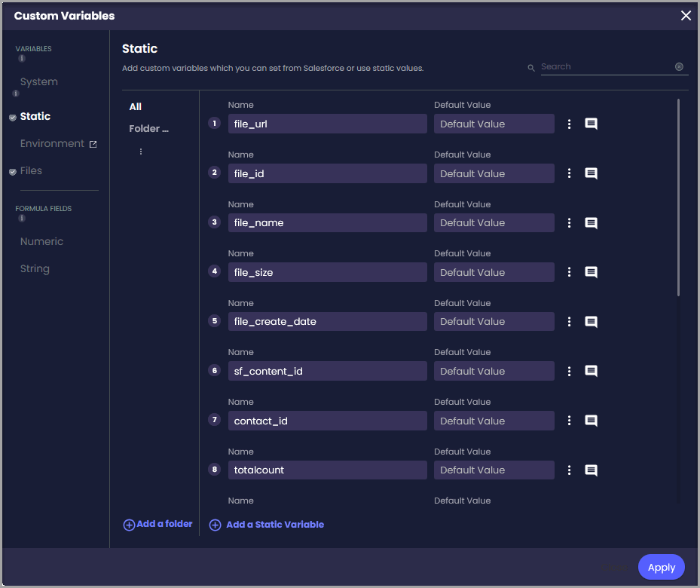Edit the file_id name field
Viewport: 700px width, 588px height.
[x=327, y=173]
